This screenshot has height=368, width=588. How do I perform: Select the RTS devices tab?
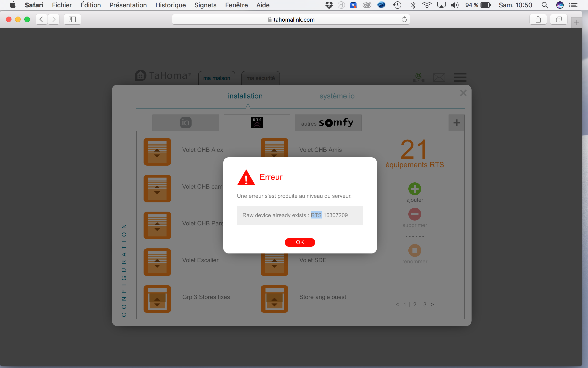tap(257, 123)
